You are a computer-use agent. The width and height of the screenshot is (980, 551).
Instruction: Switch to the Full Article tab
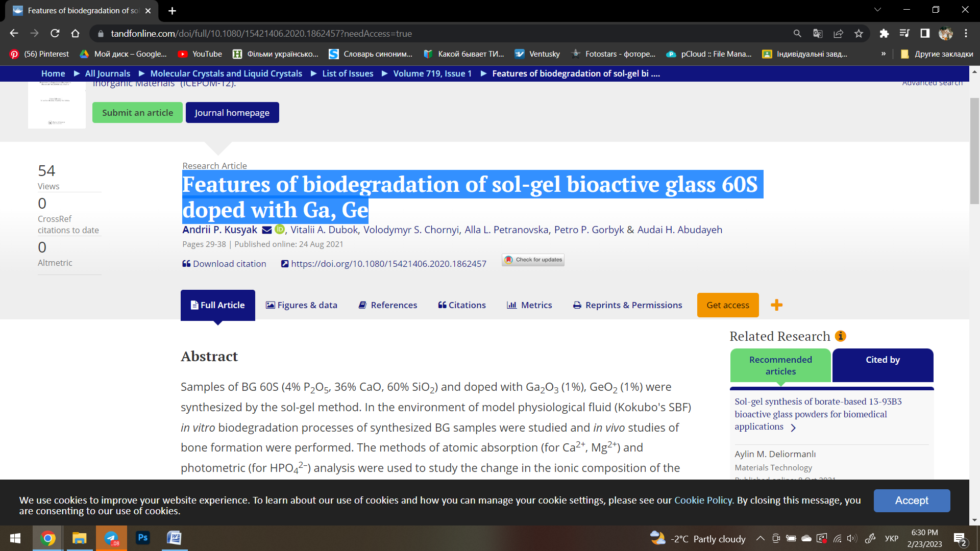tap(218, 305)
